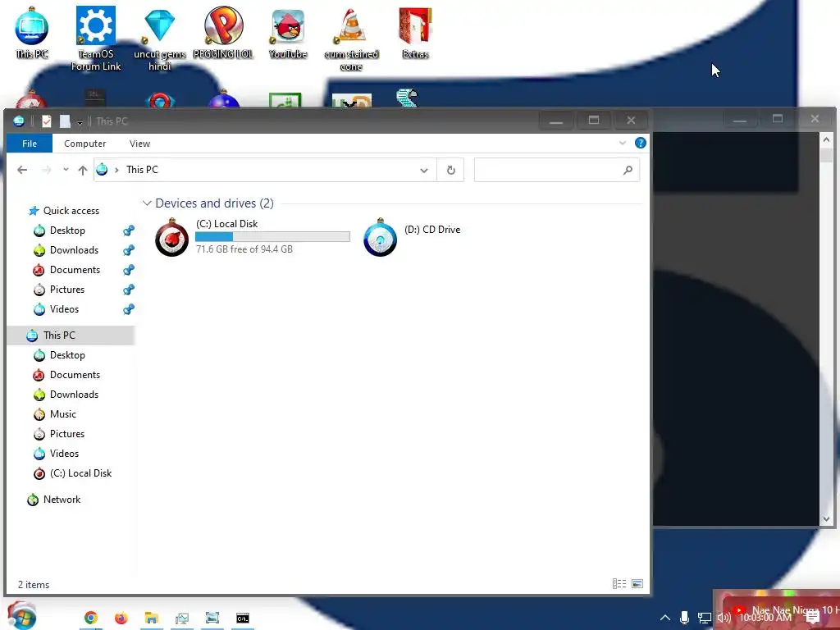Expand the ribbon with the chevron
The height and width of the screenshot is (630, 840).
coord(623,143)
